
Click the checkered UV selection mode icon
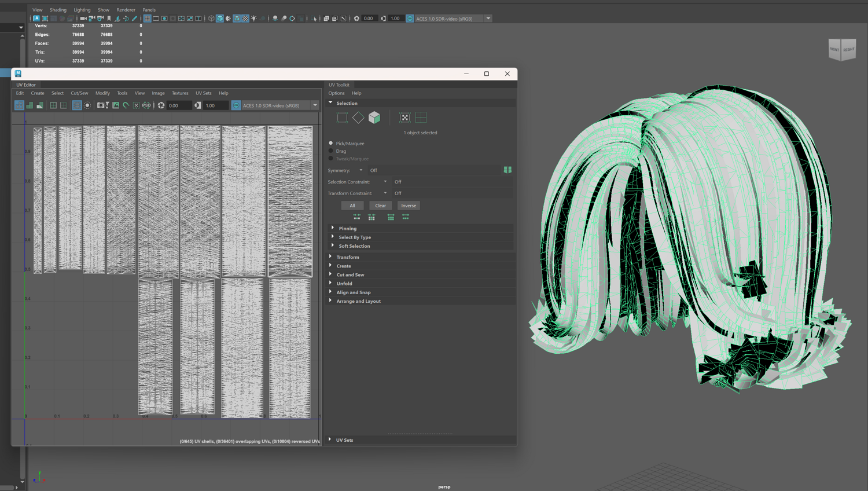(404, 118)
